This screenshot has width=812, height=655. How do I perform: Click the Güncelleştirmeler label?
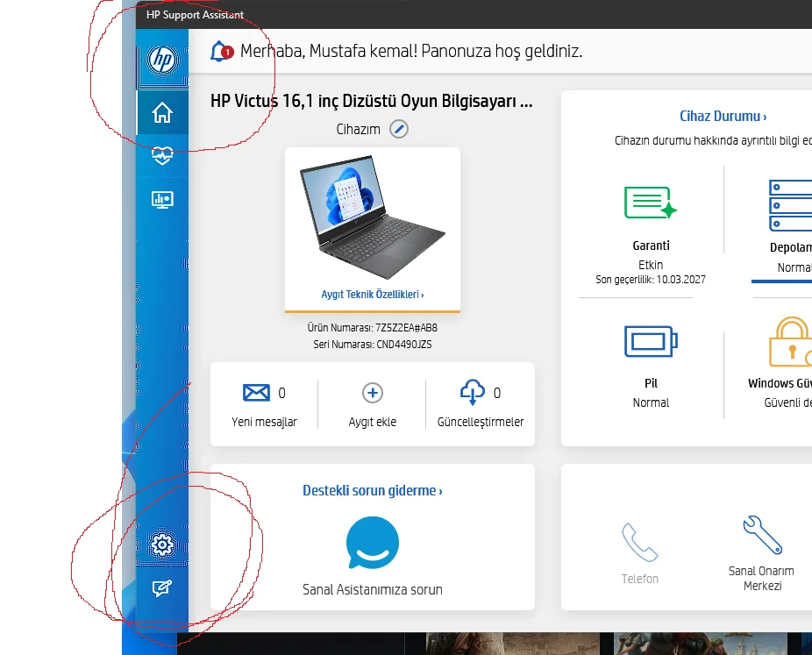click(480, 422)
